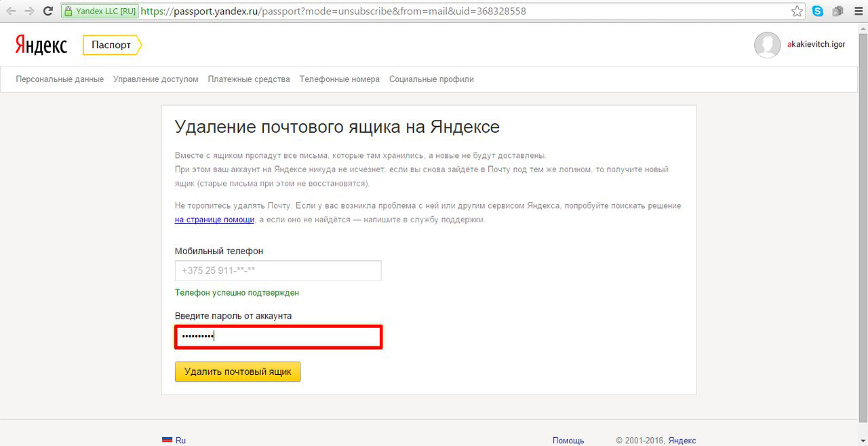This screenshot has width=868, height=446.
Task: Bookmark this page with the star icon
Action: pos(797,12)
